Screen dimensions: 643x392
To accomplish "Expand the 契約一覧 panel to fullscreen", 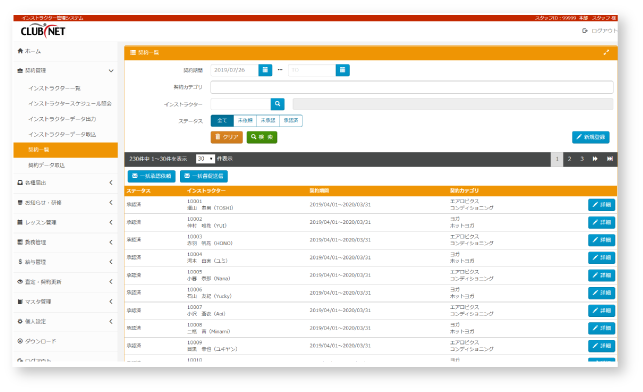I will coord(606,52).
